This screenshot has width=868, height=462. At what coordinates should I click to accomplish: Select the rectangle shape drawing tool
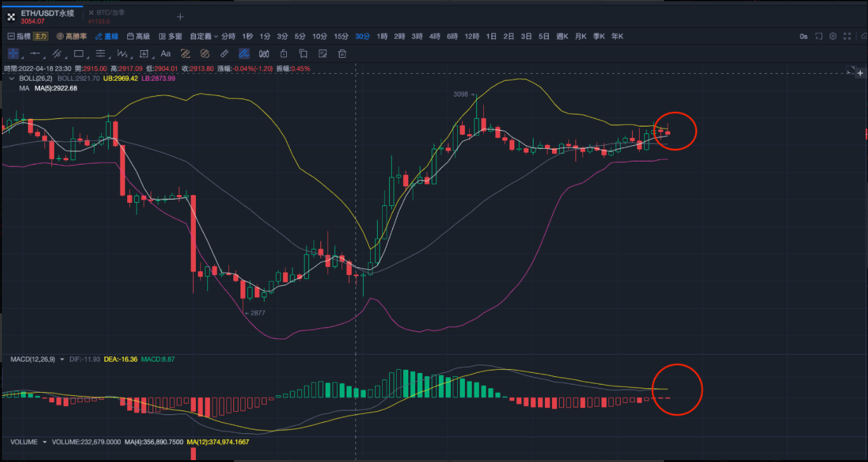(78, 53)
